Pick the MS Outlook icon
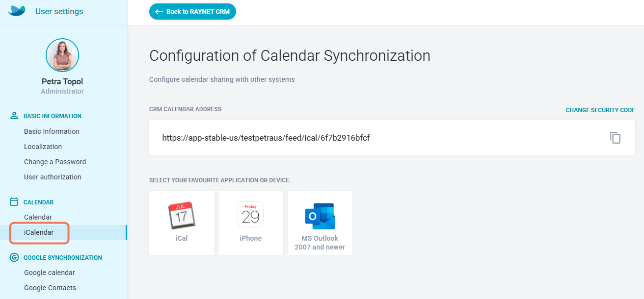Screen dimensions: 644x299 [x=320, y=216]
